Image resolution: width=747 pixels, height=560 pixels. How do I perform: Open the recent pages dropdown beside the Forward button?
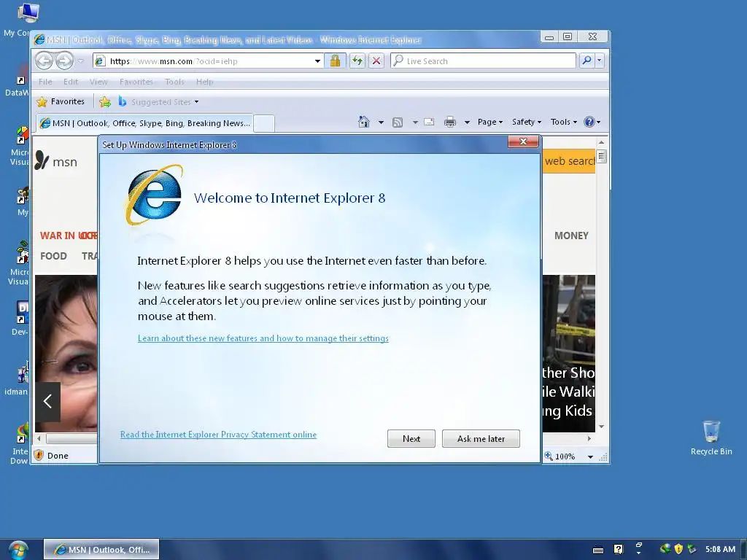tap(80, 61)
